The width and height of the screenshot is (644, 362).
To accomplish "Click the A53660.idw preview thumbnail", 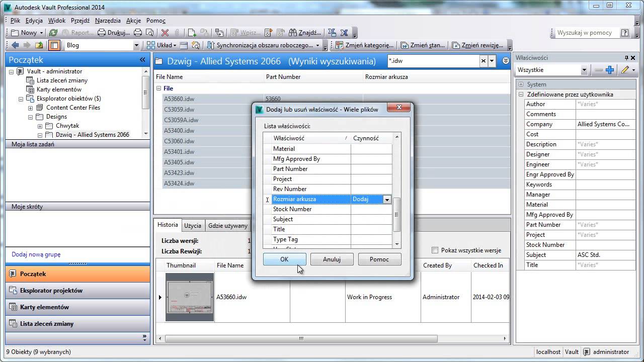I will click(x=190, y=297).
